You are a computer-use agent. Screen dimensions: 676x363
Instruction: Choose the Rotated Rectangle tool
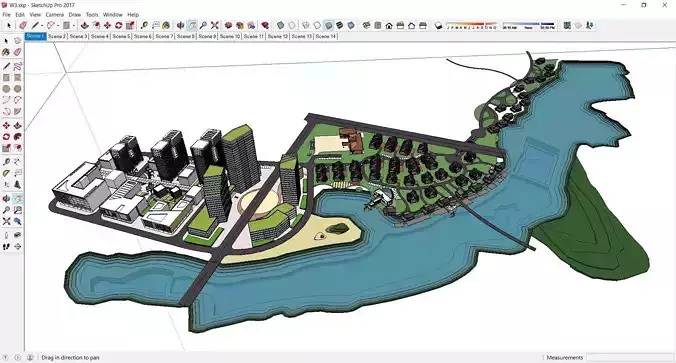pyautogui.click(x=17, y=78)
